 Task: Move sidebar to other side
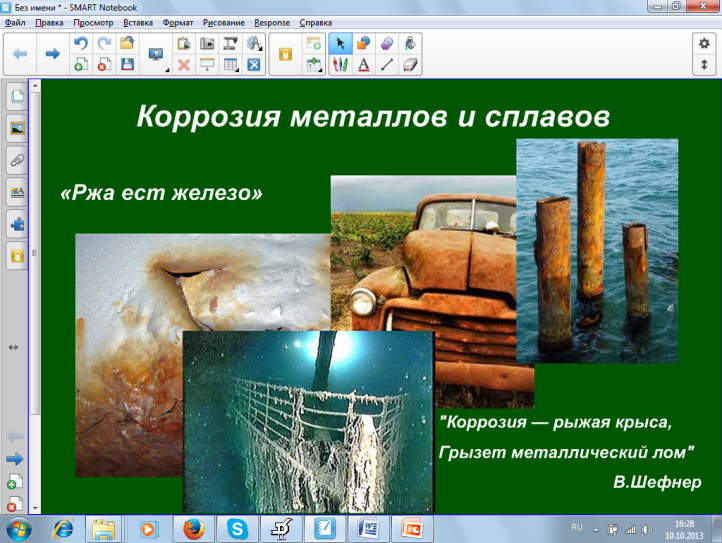click(x=13, y=348)
